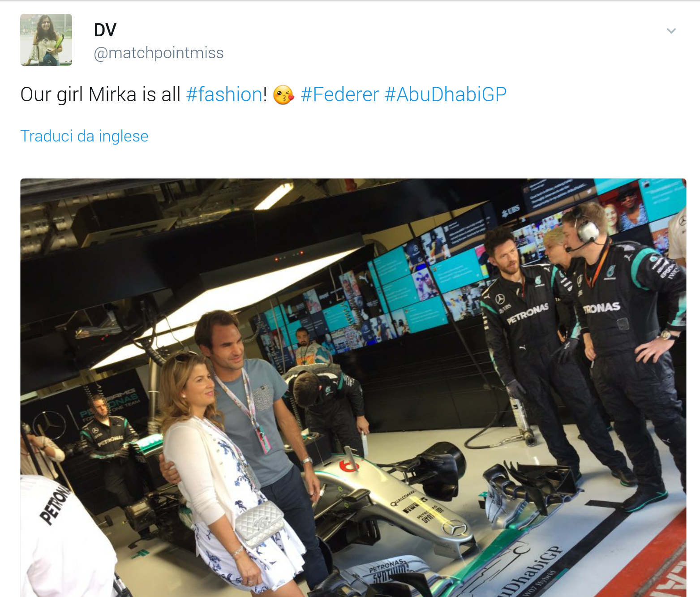The height and width of the screenshot is (597, 700).
Task: Click the mechanic's white headset
Action: pos(587,231)
